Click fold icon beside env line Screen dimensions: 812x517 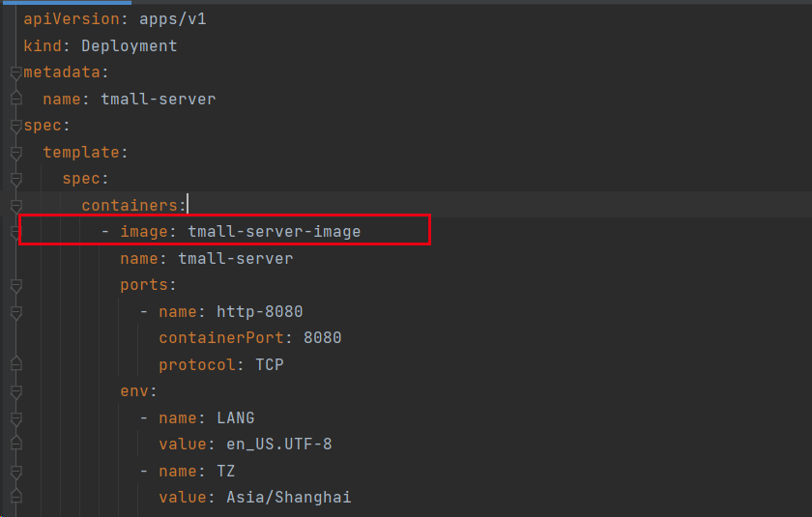pos(15,391)
